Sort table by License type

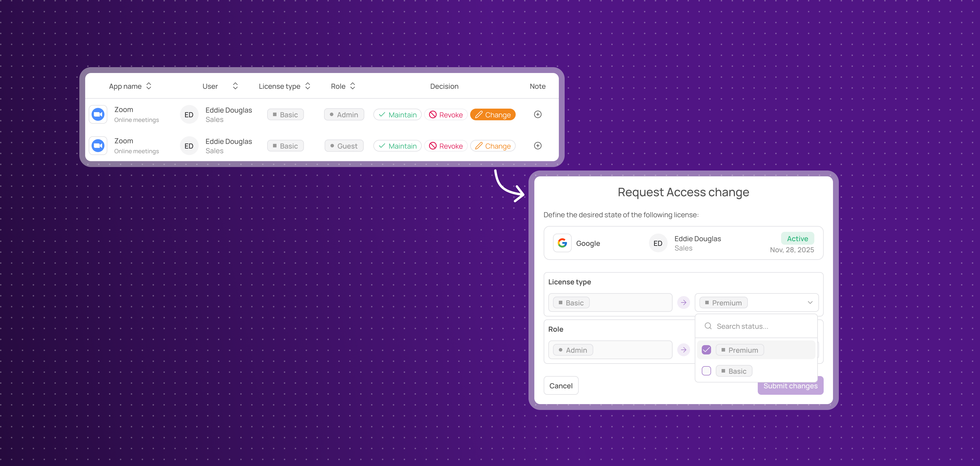click(308, 86)
